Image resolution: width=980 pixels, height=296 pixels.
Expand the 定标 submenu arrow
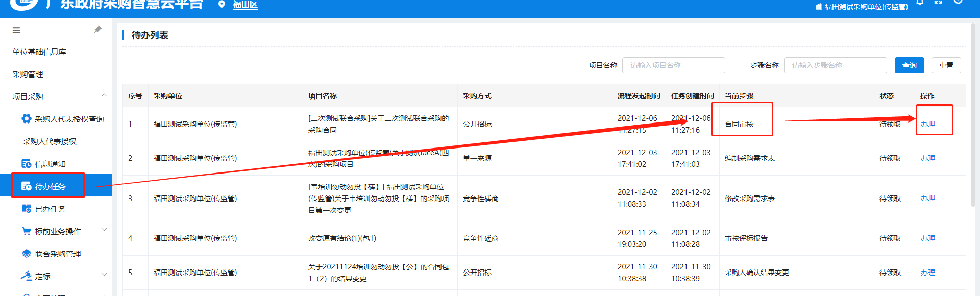[x=104, y=275]
